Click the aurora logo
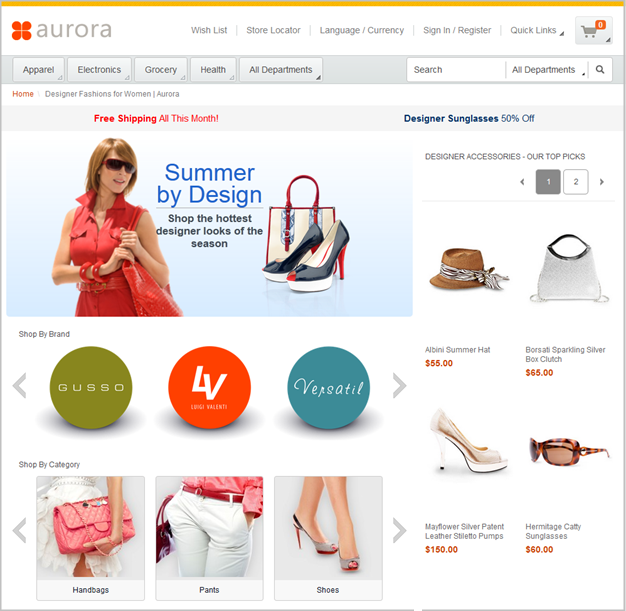Screen dimensions: 626x611 [61, 30]
